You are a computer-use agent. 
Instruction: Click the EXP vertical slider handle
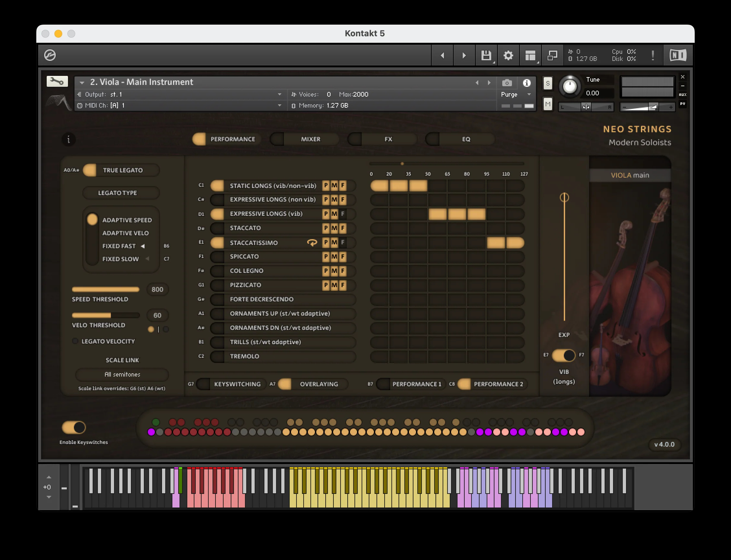tap(564, 197)
